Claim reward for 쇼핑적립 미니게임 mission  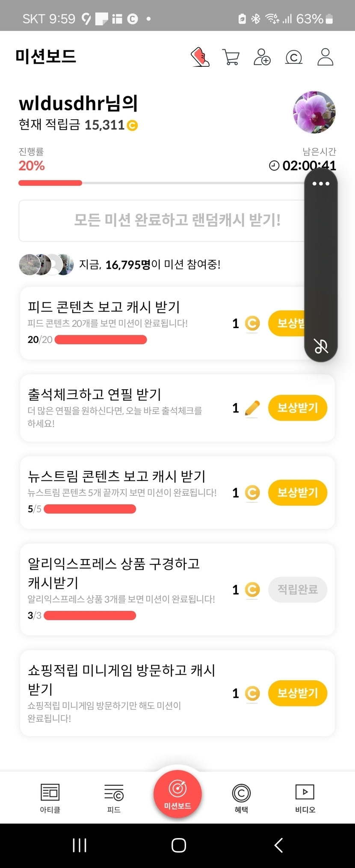point(298,693)
